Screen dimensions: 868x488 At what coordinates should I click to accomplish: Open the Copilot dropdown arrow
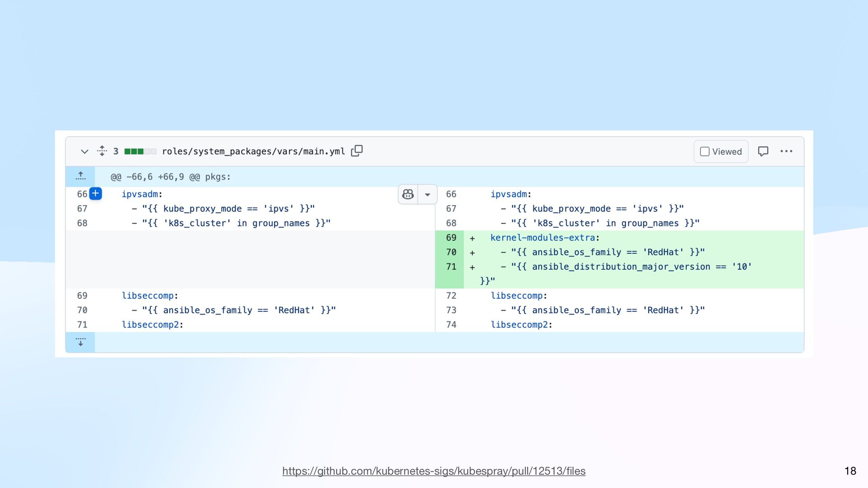click(427, 195)
